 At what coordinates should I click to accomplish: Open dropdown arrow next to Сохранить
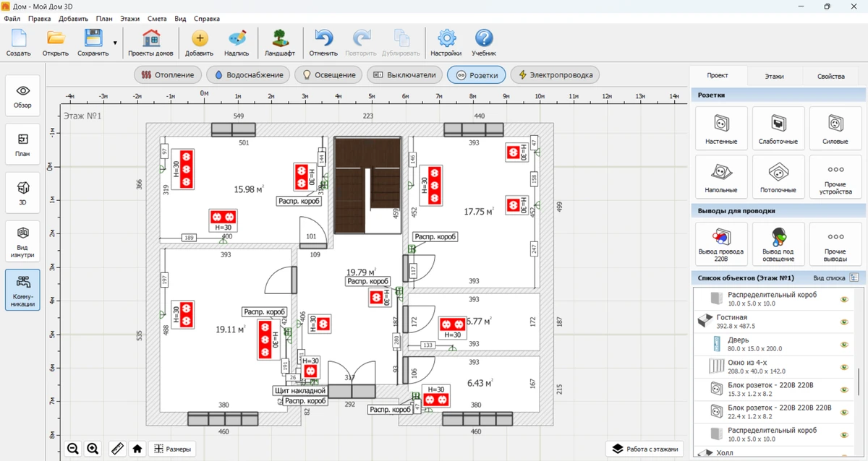(115, 43)
